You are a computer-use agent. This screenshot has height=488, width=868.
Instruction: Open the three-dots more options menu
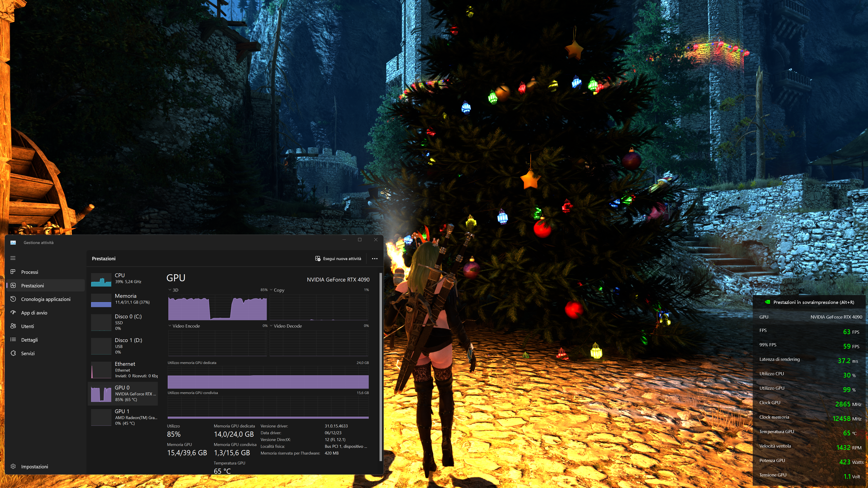tap(374, 258)
